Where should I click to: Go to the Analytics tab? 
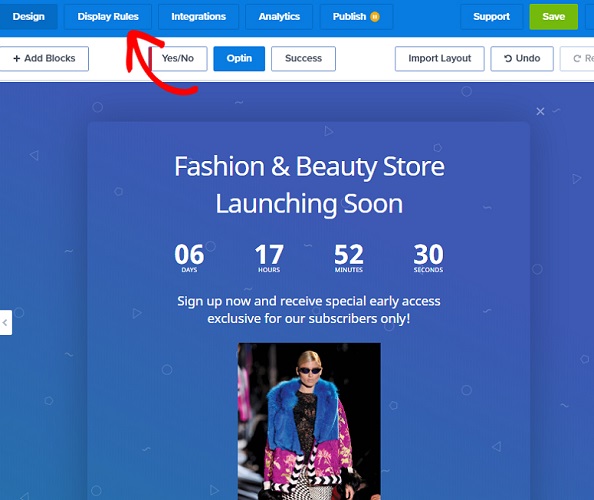click(x=279, y=17)
